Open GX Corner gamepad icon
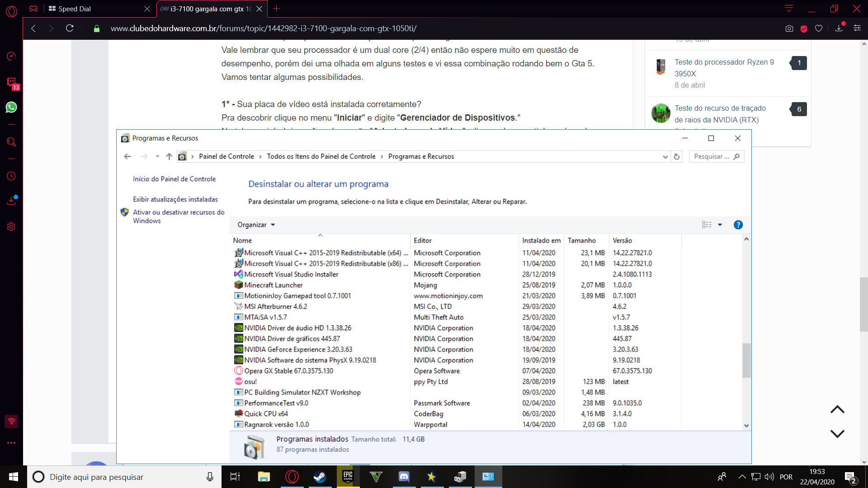868x488 pixels. pyautogui.click(x=33, y=9)
